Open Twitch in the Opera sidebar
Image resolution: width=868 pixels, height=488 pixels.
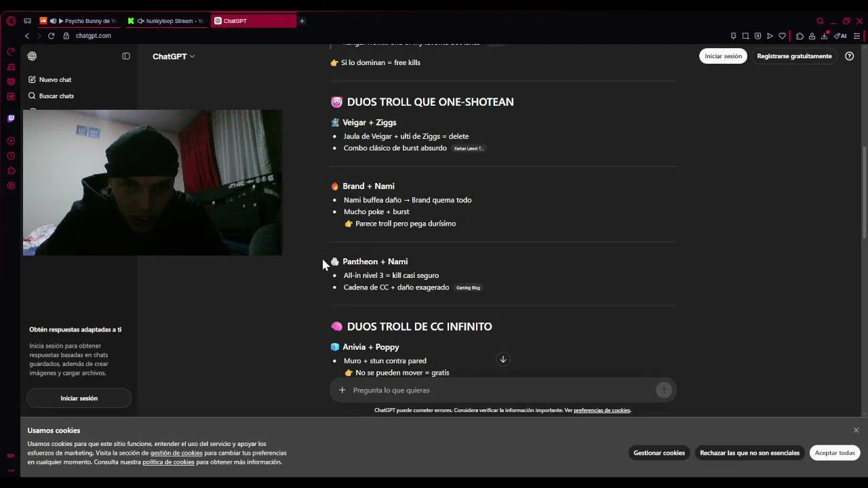click(x=11, y=119)
